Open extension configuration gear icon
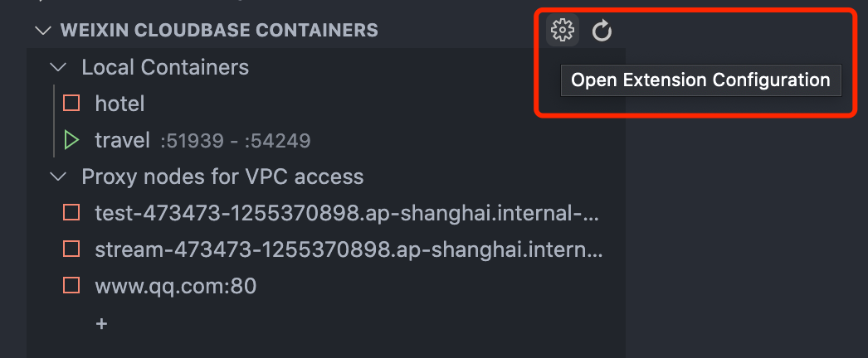 [563, 31]
